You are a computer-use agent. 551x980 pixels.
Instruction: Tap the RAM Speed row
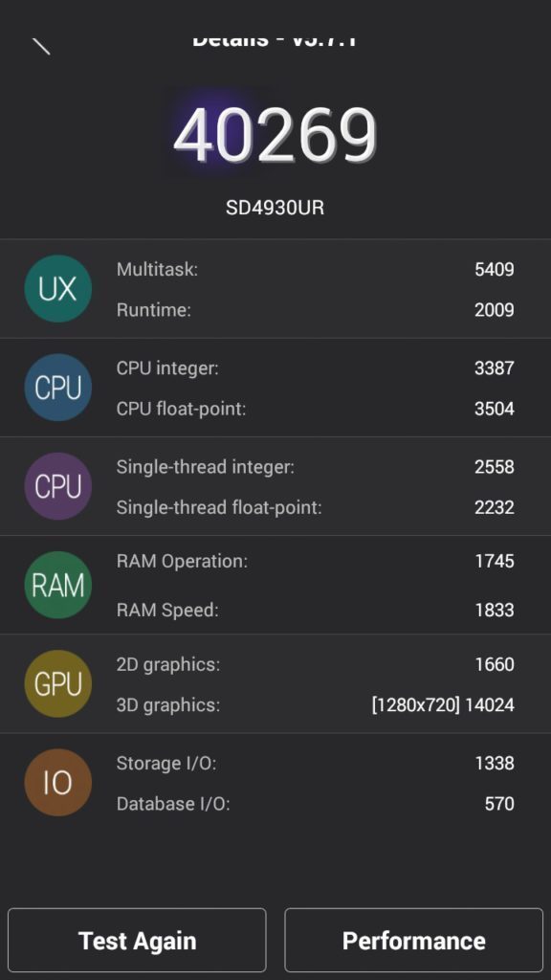(x=316, y=610)
